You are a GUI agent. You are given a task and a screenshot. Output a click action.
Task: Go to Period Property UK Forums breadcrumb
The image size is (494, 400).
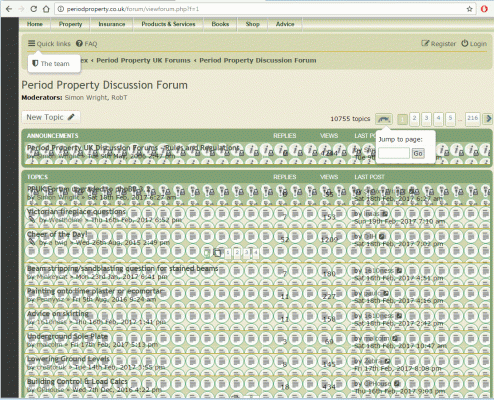point(143,60)
